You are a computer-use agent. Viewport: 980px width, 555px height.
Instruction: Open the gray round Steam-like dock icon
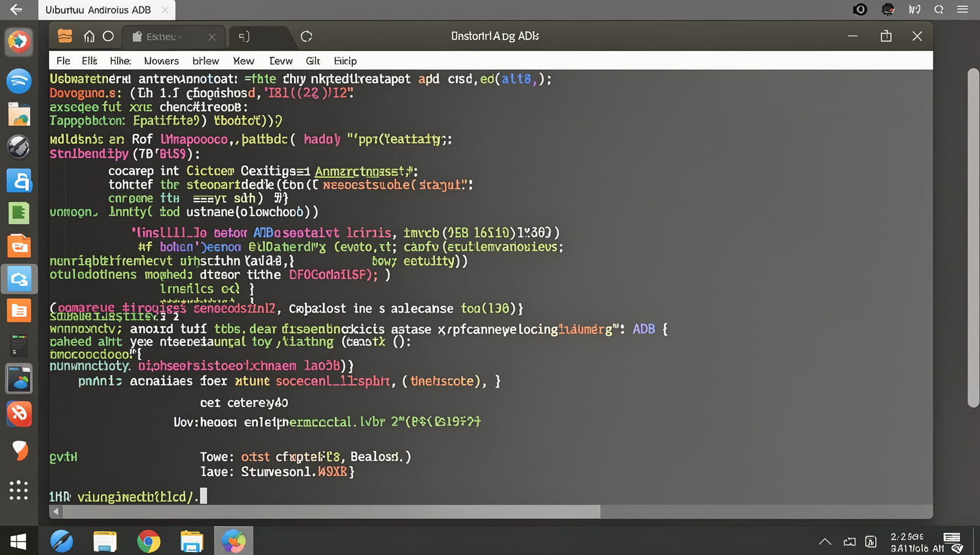coord(19,147)
